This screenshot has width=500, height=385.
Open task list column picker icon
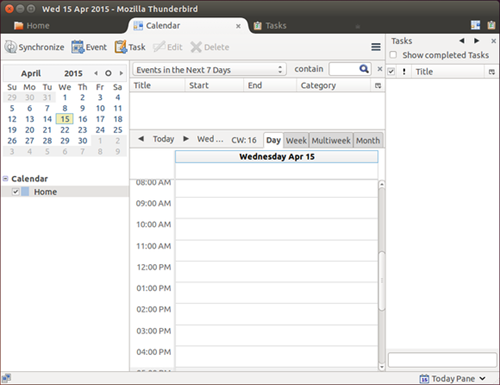tap(492, 72)
